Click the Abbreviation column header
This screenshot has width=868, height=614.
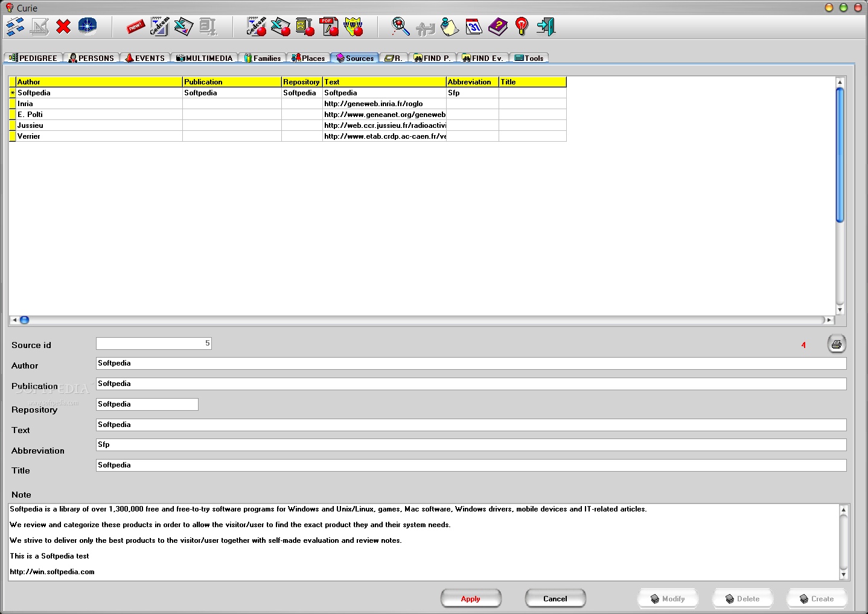point(472,81)
